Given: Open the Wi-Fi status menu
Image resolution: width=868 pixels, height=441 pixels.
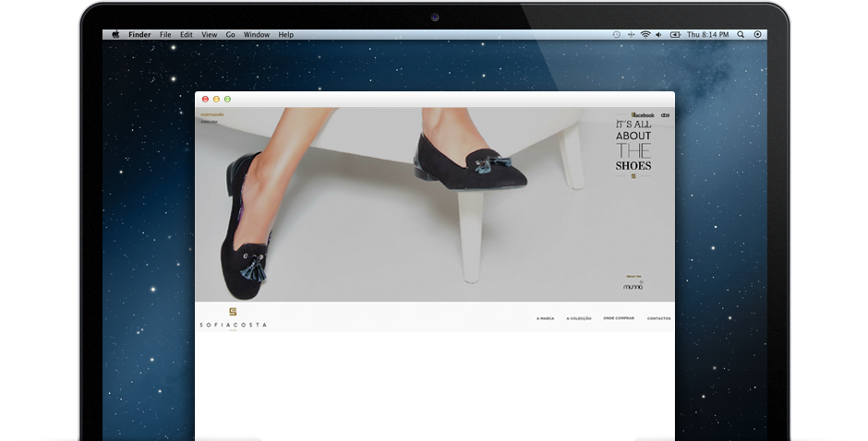Looking at the screenshot, I should click(x=645, y=34).
